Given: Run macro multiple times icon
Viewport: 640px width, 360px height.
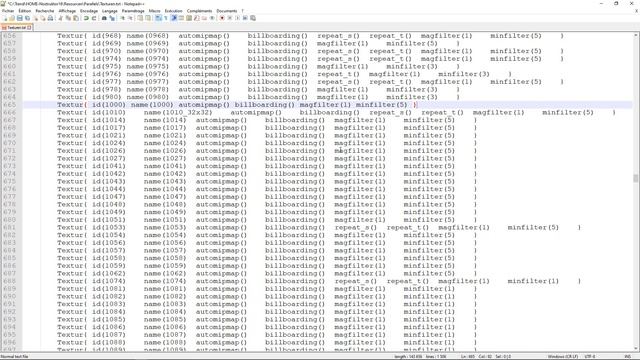Looking at the screenshot, I should [245, 18].
